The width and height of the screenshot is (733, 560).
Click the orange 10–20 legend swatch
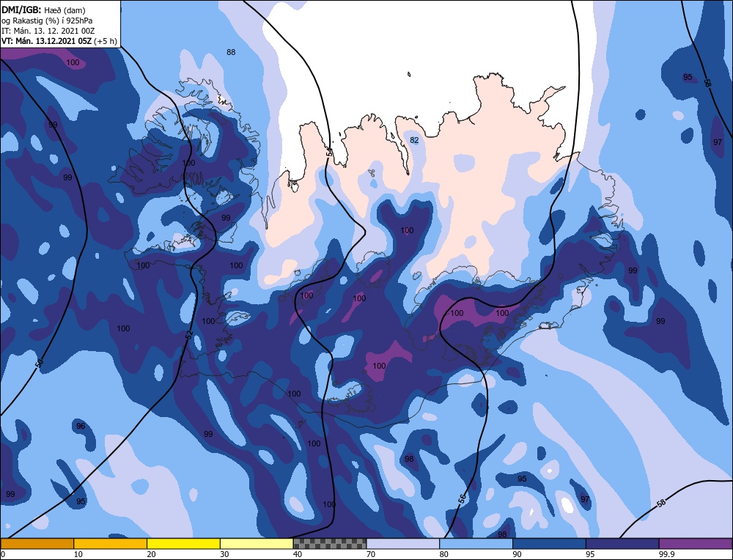(x=111, y=544)
